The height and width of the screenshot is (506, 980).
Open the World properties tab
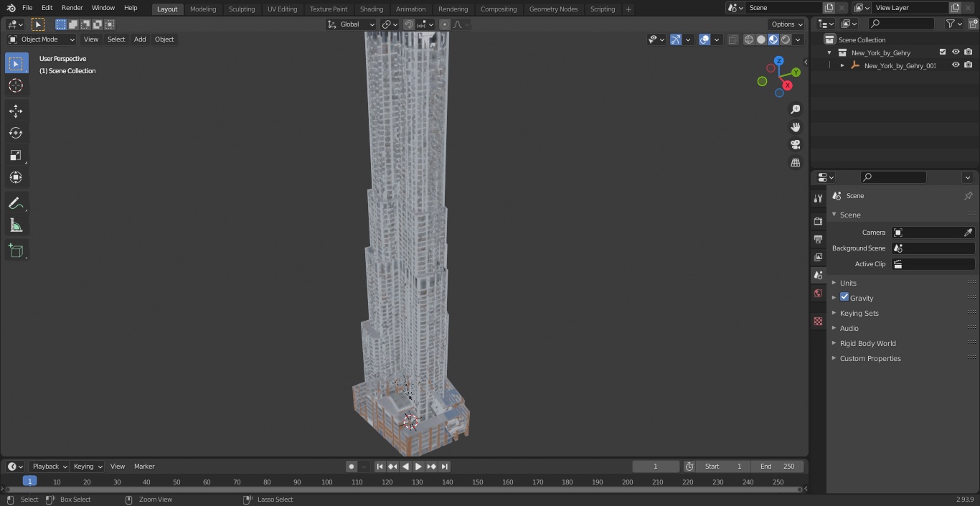[x=818, y=294]
